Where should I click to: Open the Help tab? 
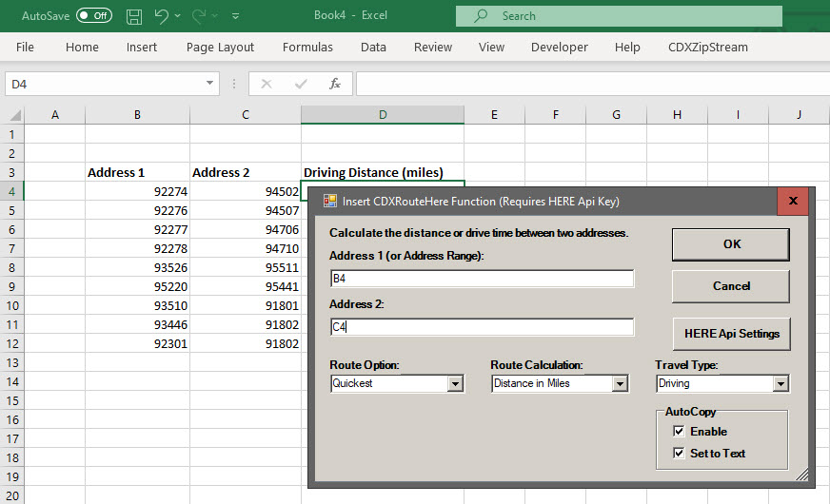[627, 47]
